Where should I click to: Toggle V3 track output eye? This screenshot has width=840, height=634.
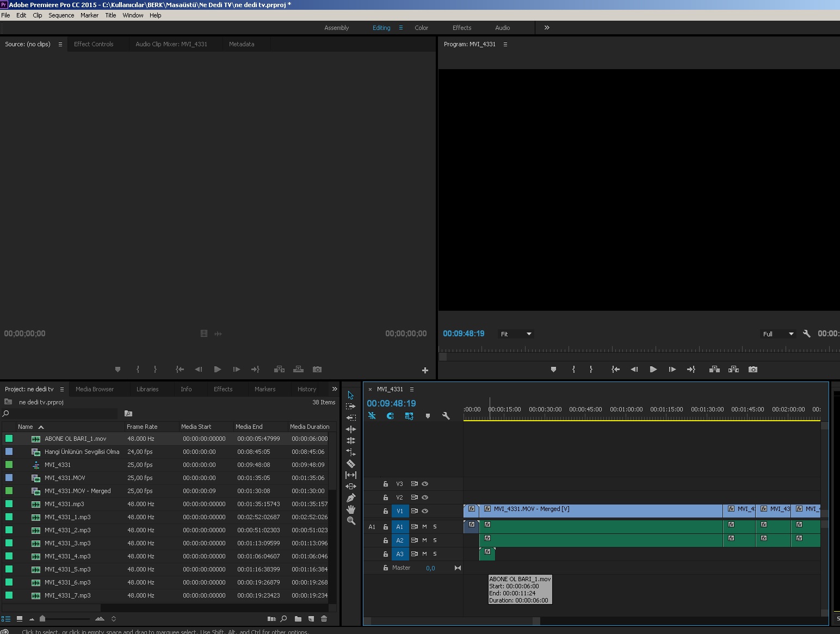[425, 484]
